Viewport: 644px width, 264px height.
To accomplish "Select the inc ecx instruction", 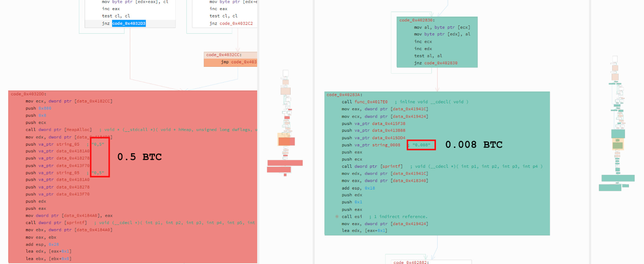I will pos(423,41).
